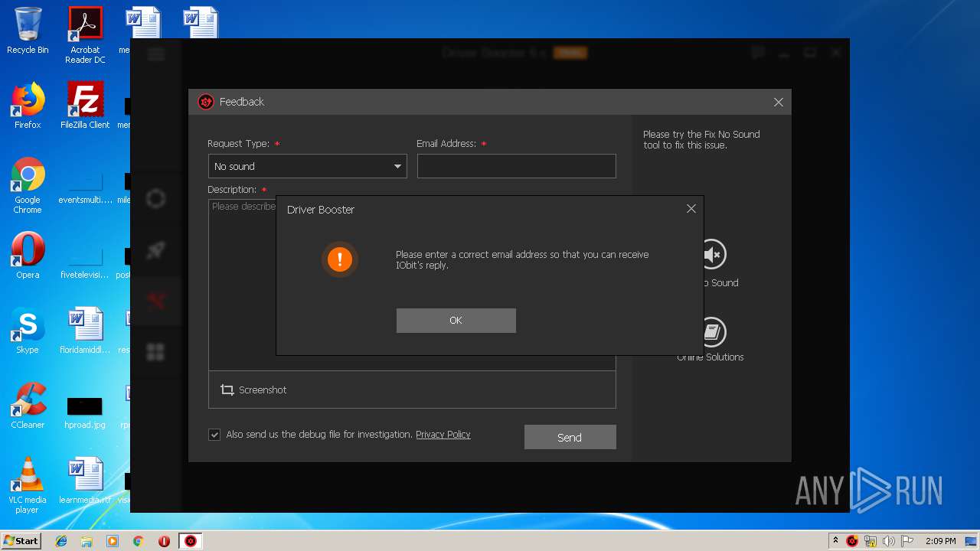Viewport: 980px width, 551px height.
Task: Open the Windows Start menu
Action: [x=21, y=541]
